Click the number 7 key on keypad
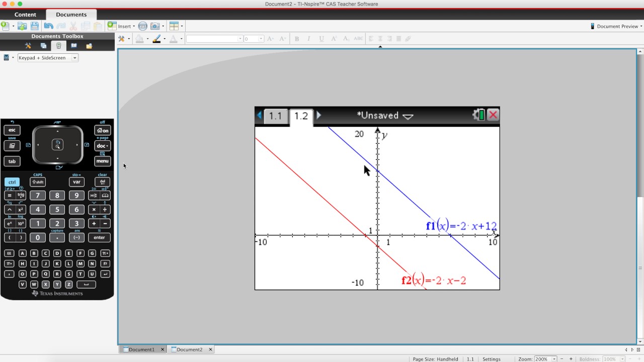The image size is (644, 362). click(38, 195)
